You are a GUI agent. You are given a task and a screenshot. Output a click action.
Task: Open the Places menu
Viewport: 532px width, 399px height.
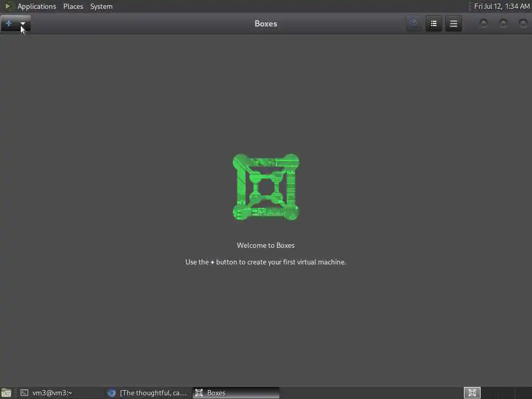pos(73,6)
